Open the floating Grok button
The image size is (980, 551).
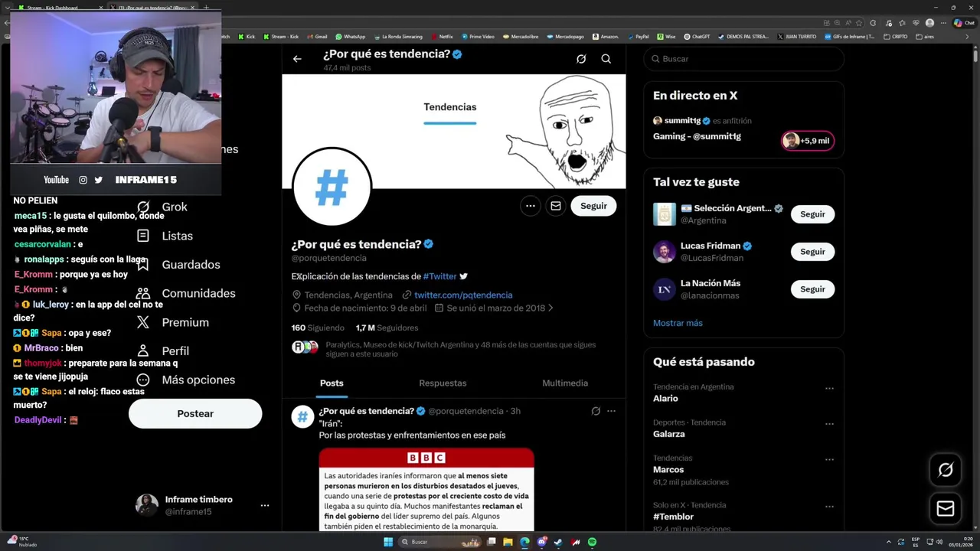[x=946, y=470]
